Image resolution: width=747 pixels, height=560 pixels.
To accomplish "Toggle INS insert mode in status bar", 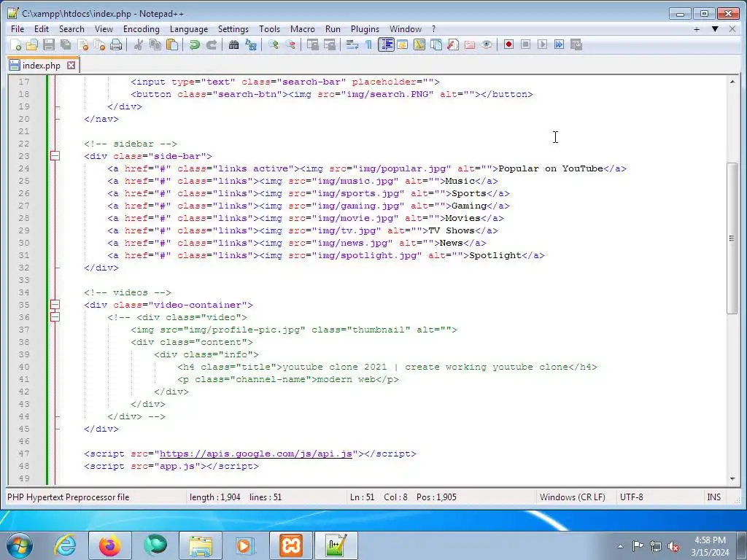I will 713,497.
